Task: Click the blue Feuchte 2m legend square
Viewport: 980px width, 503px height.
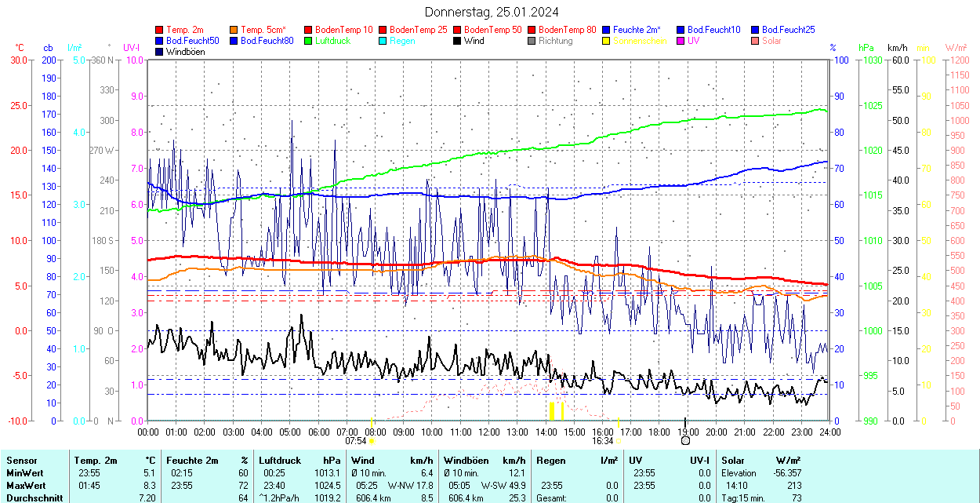Action: coord(606,30)
